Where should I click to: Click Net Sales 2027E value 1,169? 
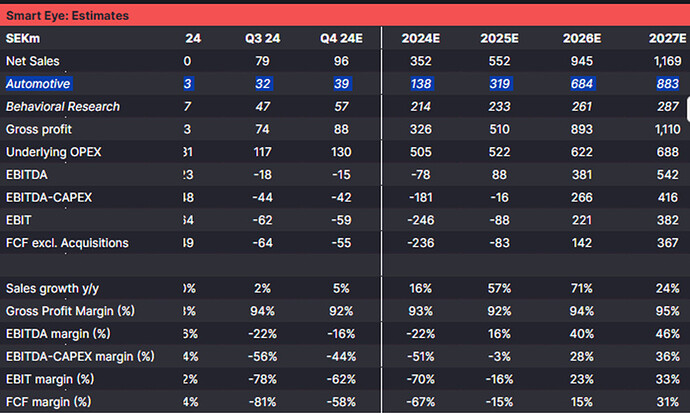tap(668, 61)
